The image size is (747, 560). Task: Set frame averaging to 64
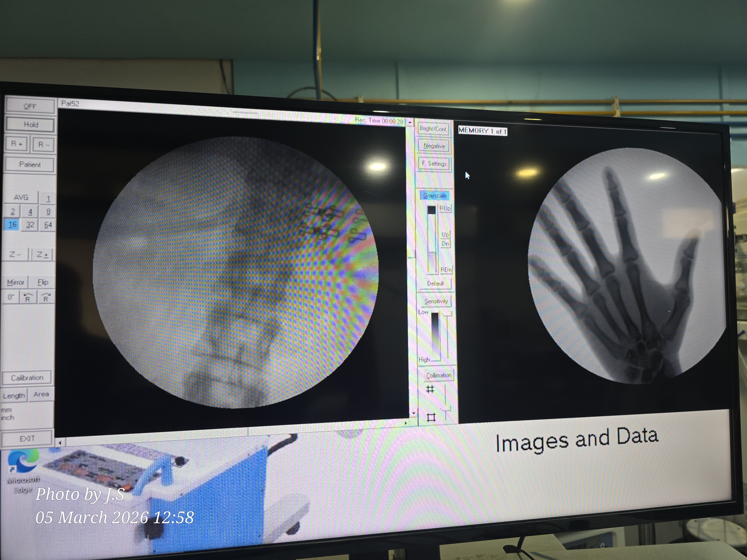click(x=48, y=225)
